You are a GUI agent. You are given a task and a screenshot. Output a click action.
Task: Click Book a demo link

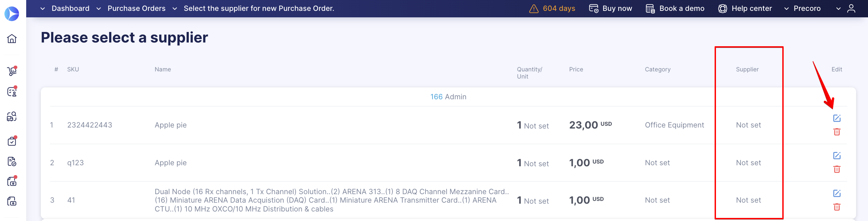pos(675,8)
